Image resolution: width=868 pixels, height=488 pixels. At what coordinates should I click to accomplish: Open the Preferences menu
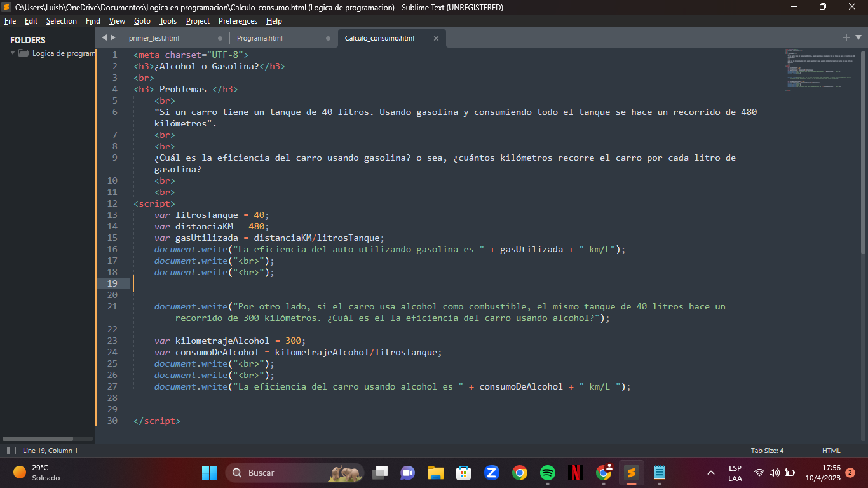[x=238, y=21]
